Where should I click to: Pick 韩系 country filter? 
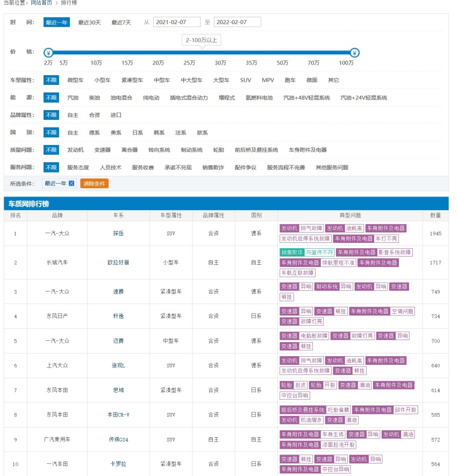point(159,133)
